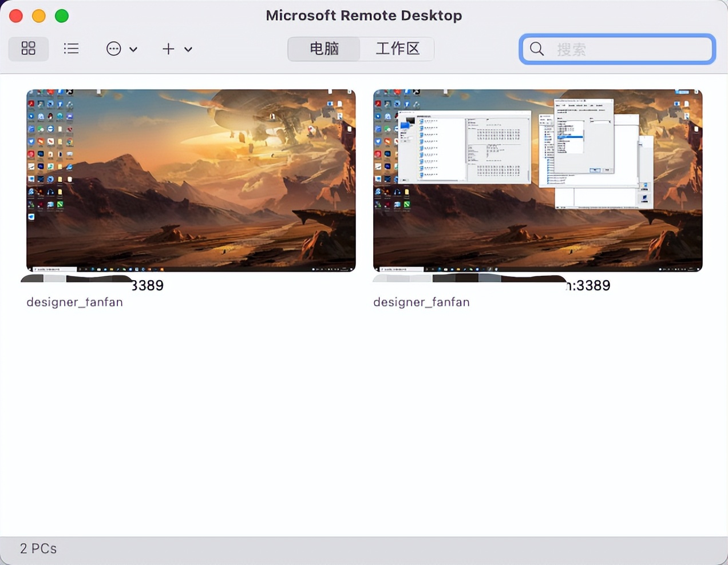Click the right PC name ending :3389
Viewport: 728px width, 565px height.
coord(492,285)
